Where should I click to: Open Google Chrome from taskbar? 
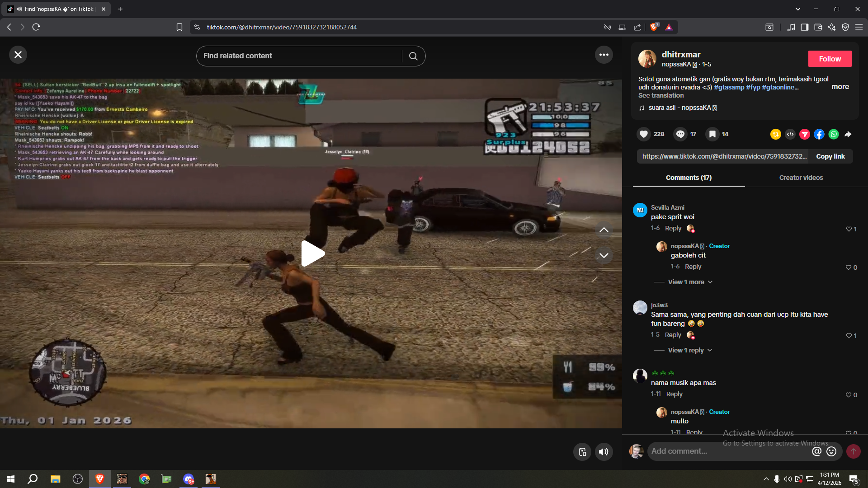click(144, 479)
